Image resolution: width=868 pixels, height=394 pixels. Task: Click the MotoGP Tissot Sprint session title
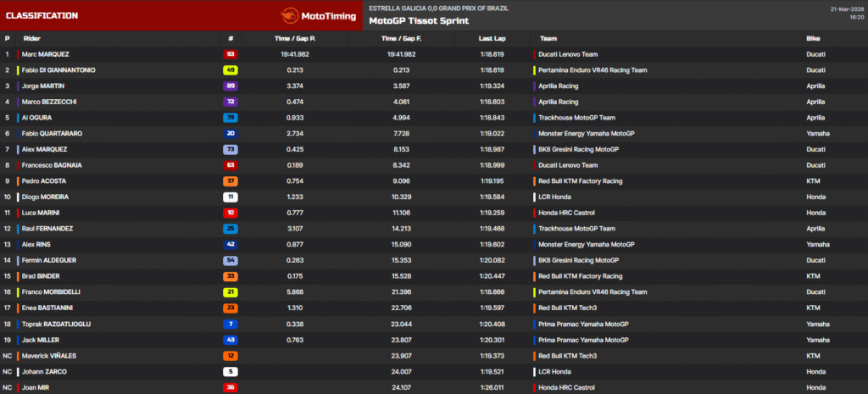click(x=418, y=21)
